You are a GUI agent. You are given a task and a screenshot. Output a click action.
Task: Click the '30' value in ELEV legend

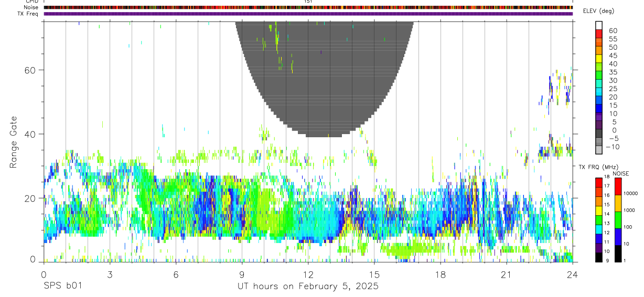613,80
